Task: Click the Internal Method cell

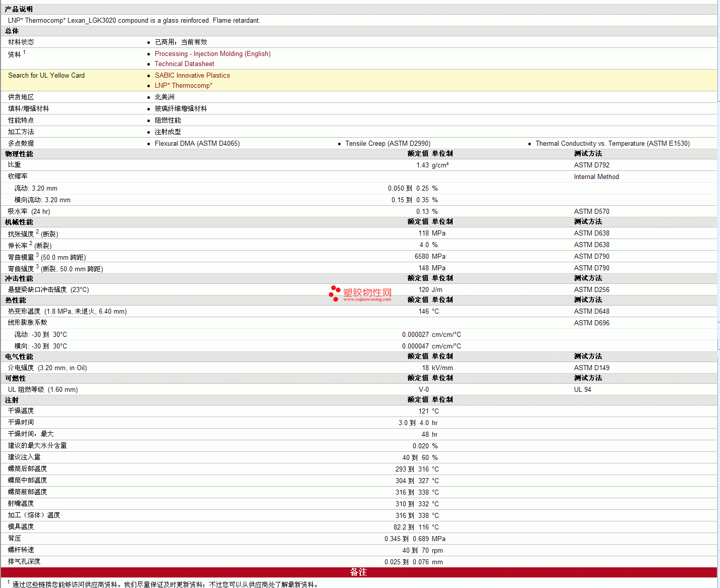Action: tap(596, 177)
